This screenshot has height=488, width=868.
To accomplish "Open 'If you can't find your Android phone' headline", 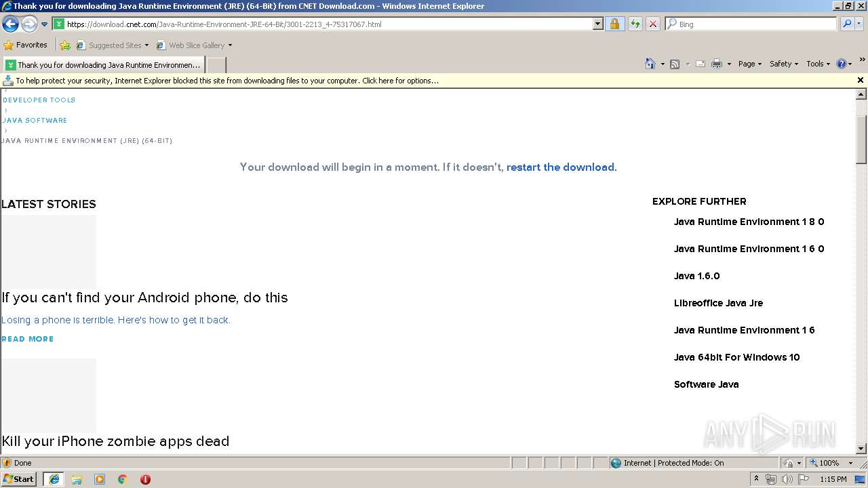I will pos(144,298).
